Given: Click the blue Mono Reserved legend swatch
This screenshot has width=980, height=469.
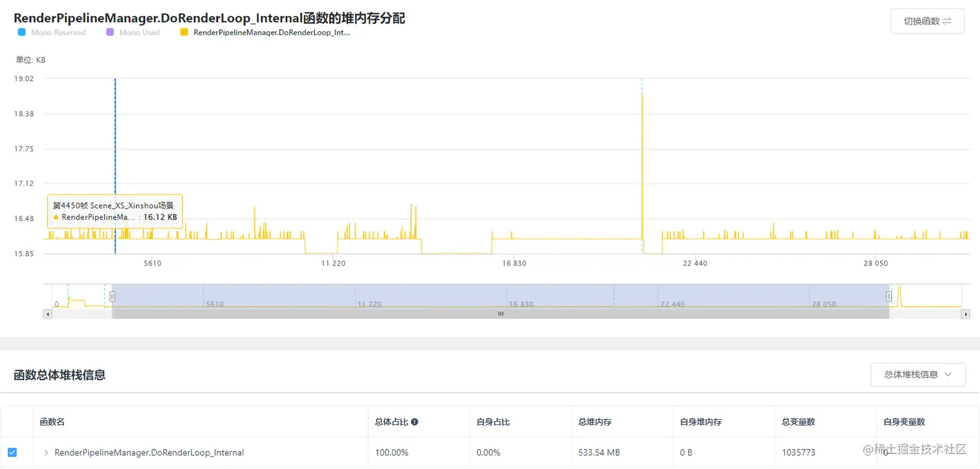Looking at the screenshot, I should point(21,32).
